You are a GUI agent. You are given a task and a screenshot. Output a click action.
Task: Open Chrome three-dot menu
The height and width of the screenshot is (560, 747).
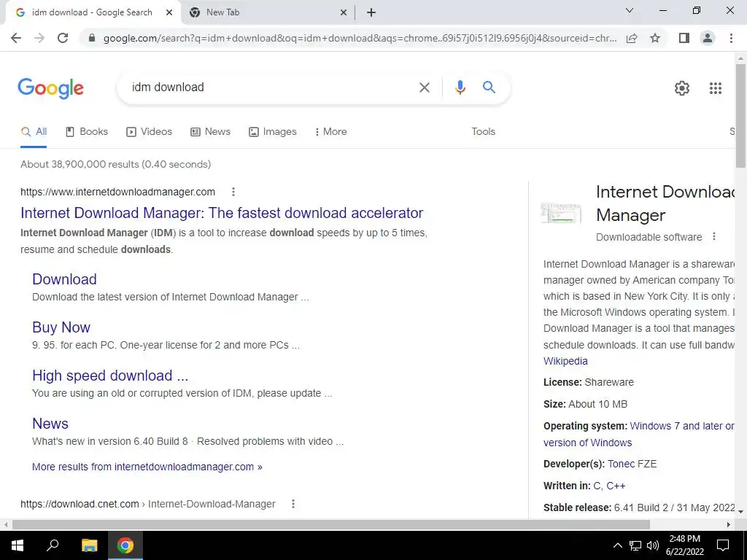pyautogui.click(x=731, y=38)
